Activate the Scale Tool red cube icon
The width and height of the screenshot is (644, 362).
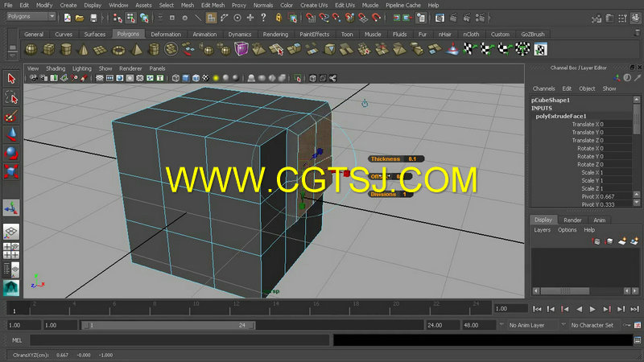[11, 171]
